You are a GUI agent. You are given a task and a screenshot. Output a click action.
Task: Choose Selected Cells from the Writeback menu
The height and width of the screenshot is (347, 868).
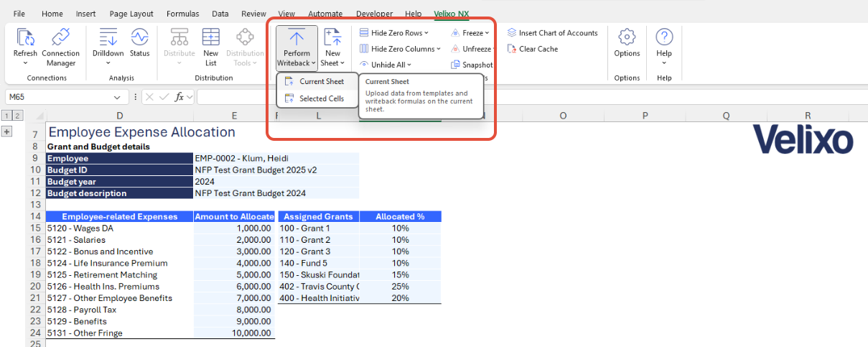pyautogui.click(x=317, y=98)
